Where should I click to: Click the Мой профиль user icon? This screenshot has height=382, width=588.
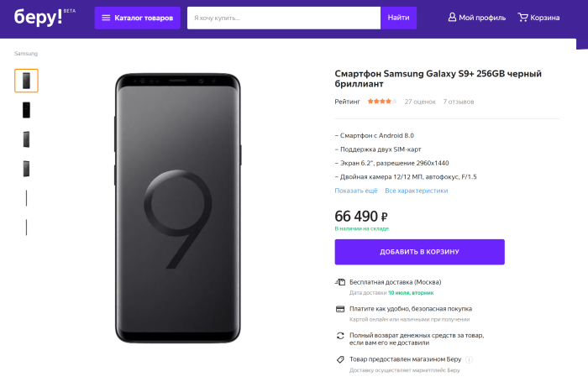pyautogui.click(x=452, y=18)
